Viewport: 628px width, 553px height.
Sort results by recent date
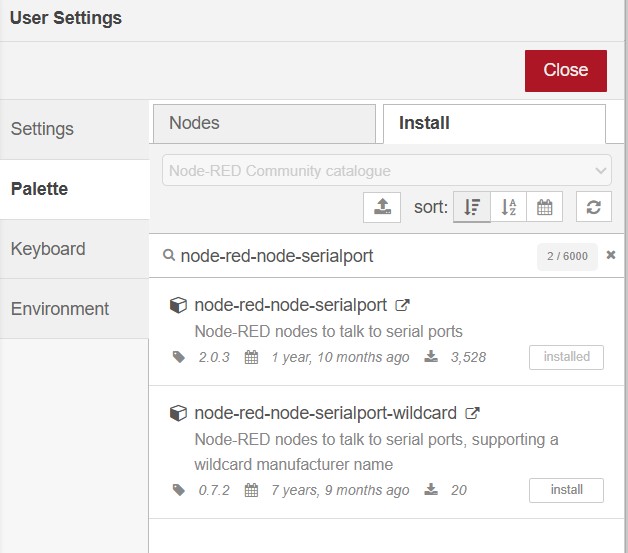(x=544, y=207)
